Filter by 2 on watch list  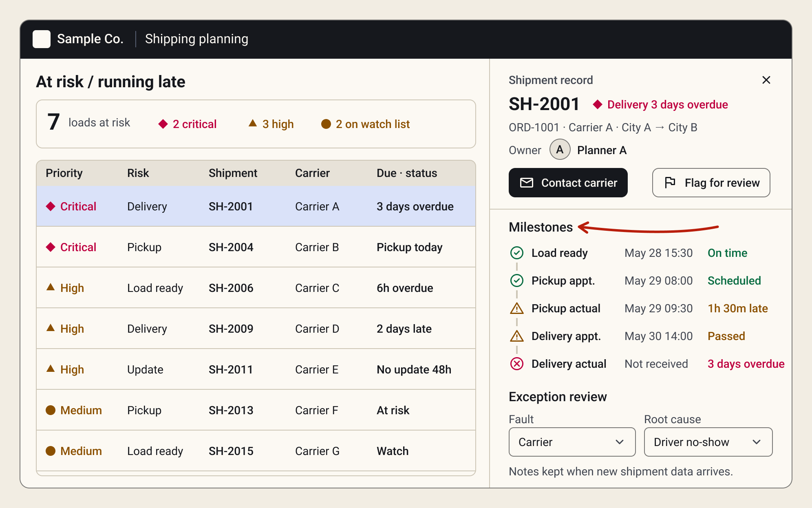[366, 124]
